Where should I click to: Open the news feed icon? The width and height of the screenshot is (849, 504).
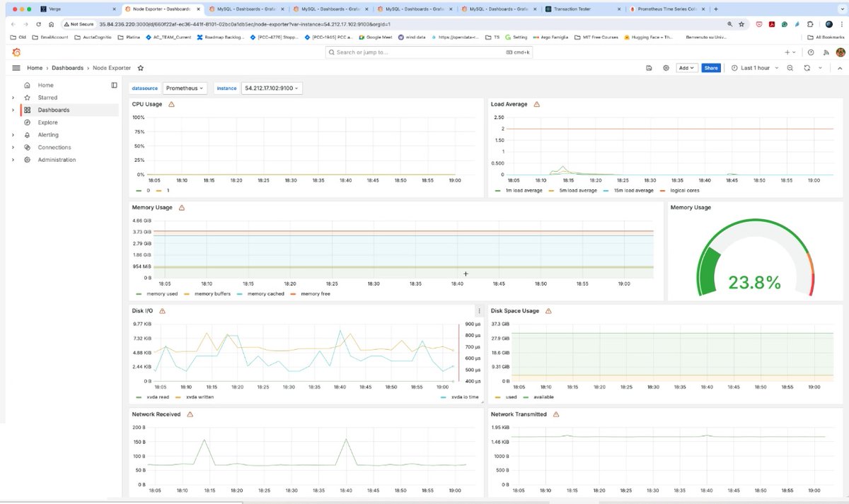[826, 52]
